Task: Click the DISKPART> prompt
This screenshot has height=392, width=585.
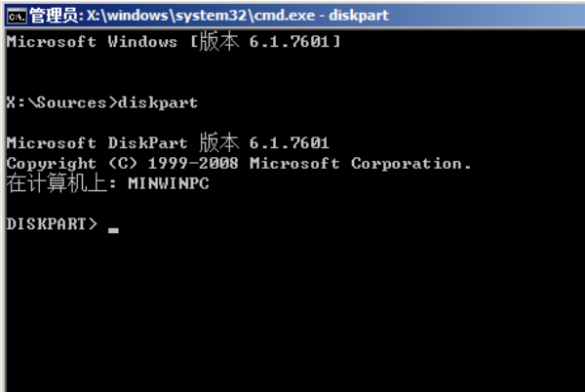Action: (53, 224)
